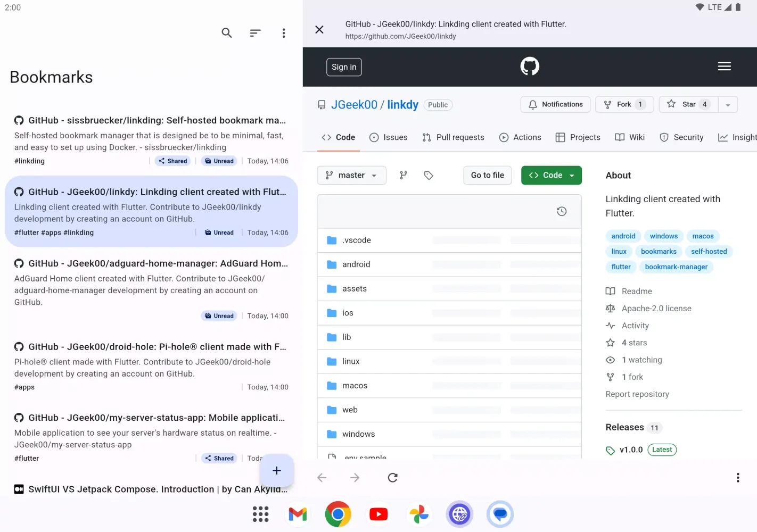Screen dimensions: 757x532
Task: Launch Google Photos from the taskbar
Action: click(x=419, y=514)
